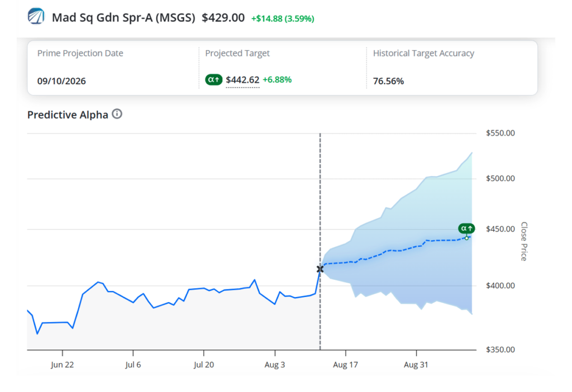Select the accuracy value 76.56%

click(x=388, y=81)
